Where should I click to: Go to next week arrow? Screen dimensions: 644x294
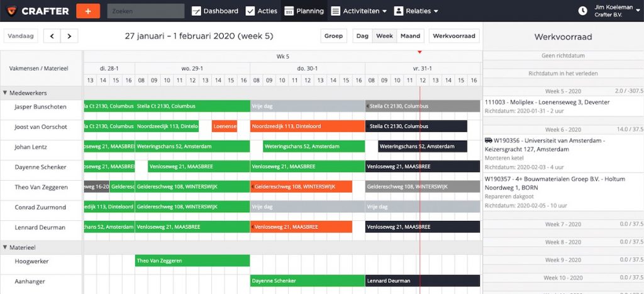(x=69, y=36)
